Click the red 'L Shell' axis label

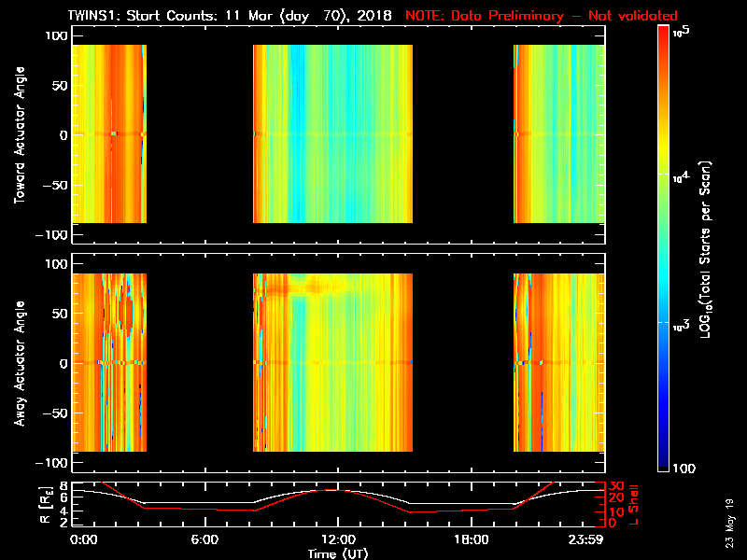click(633, 505)
